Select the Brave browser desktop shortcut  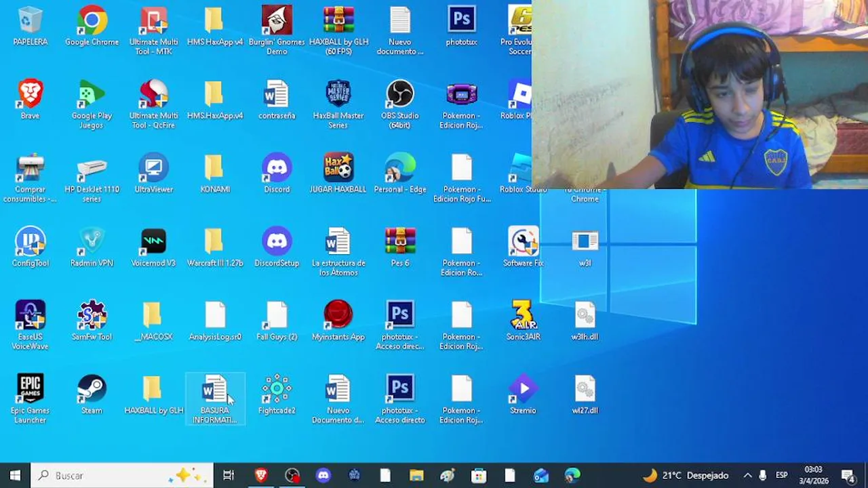point(31,100)
